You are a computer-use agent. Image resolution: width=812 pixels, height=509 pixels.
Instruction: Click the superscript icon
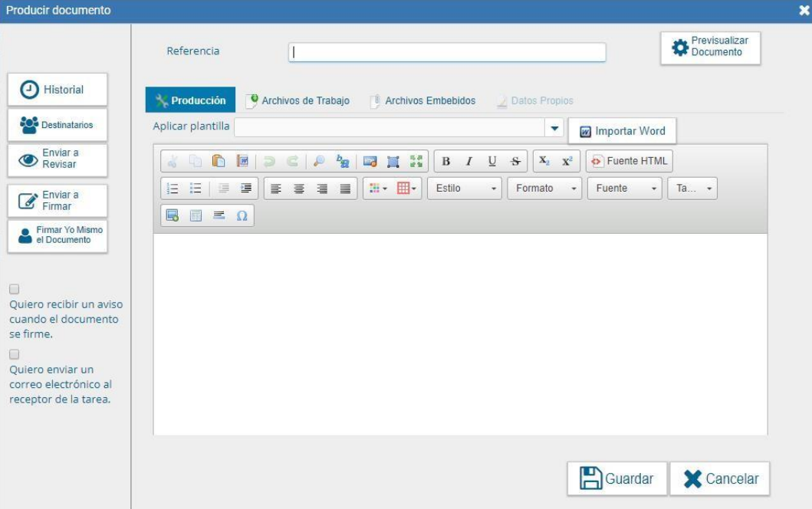567,161
